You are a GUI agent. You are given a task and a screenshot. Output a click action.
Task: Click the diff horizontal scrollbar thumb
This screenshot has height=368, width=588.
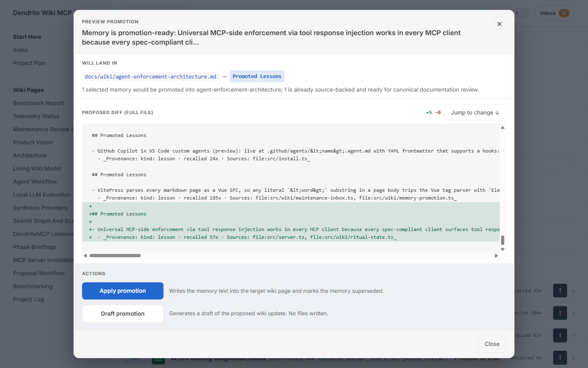[115, 256]
